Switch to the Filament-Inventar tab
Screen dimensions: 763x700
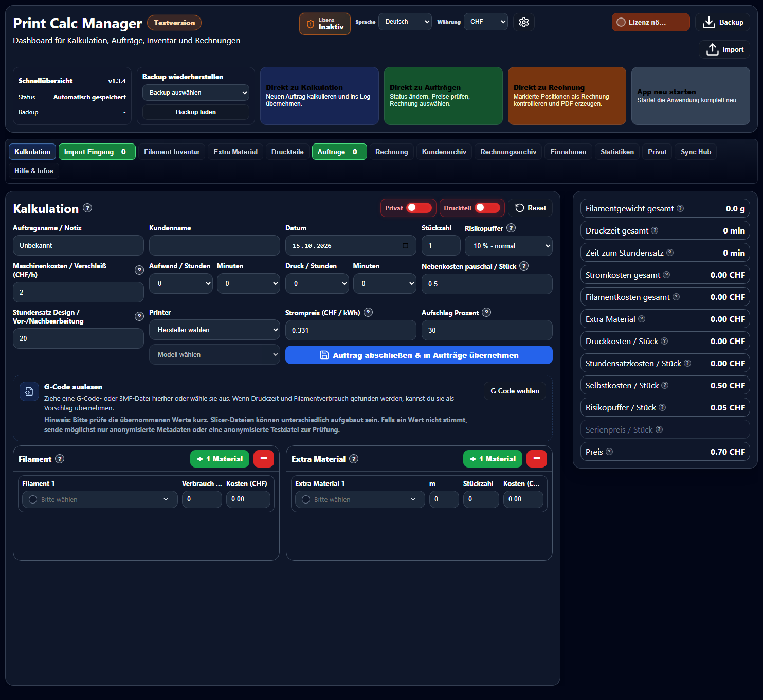[x=172, y=152]
